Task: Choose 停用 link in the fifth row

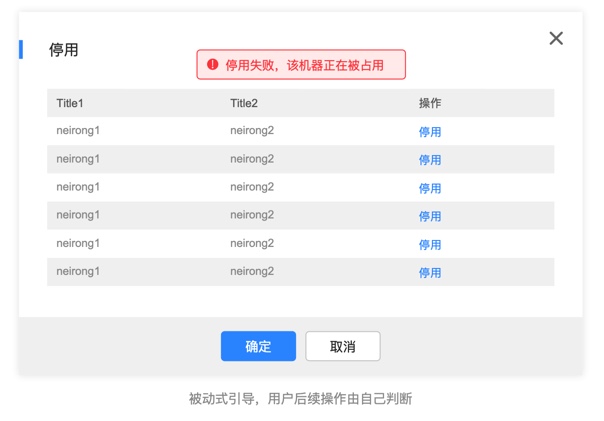Action: (x=430, y=244)
